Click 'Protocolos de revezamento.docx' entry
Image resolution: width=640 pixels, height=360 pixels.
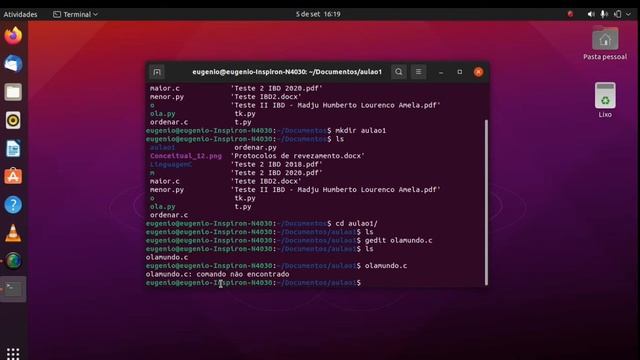[298, 156]
